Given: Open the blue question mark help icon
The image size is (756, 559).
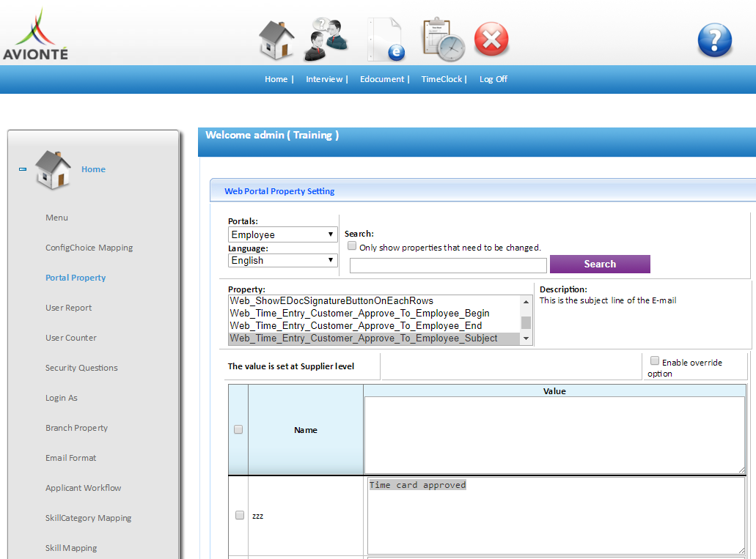Looking at the screenshot, I should click(x=714, y=40).
